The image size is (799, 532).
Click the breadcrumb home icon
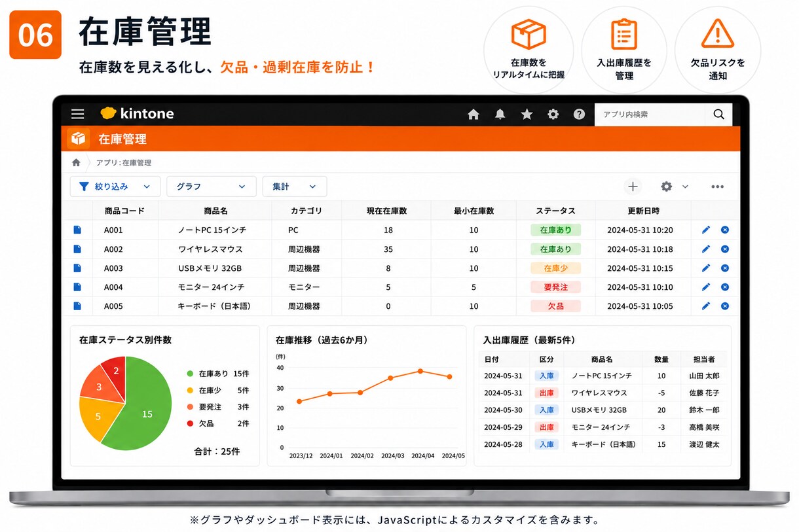tap(76, 162)
